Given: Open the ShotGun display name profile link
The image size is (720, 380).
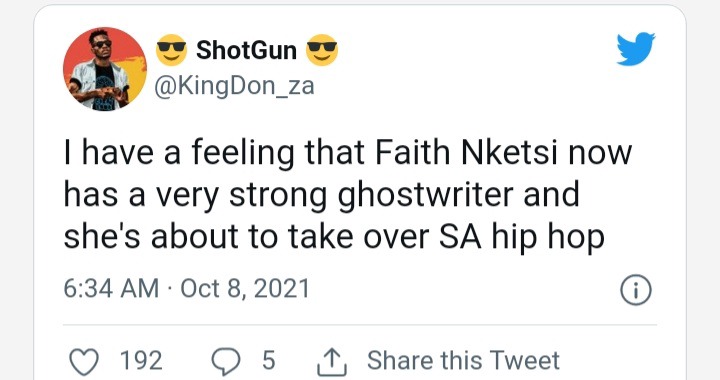Looking at the screenshot, I should [x=246, y=50].
